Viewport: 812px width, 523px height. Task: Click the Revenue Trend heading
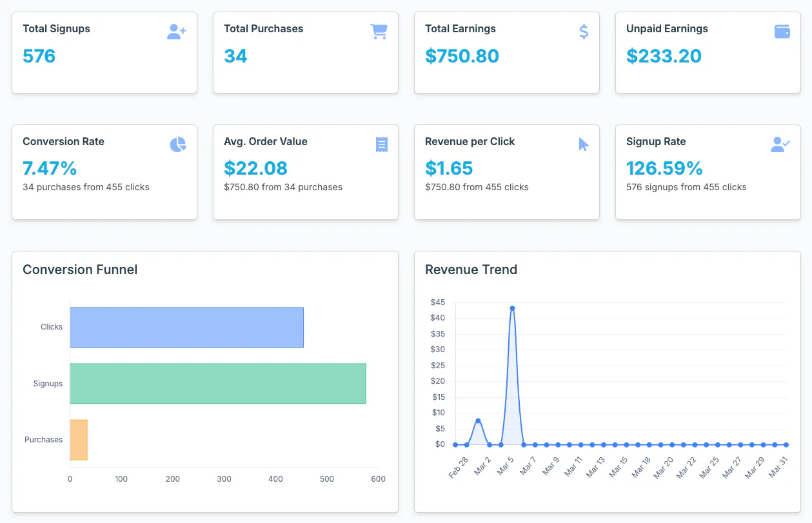pos(471,270)
